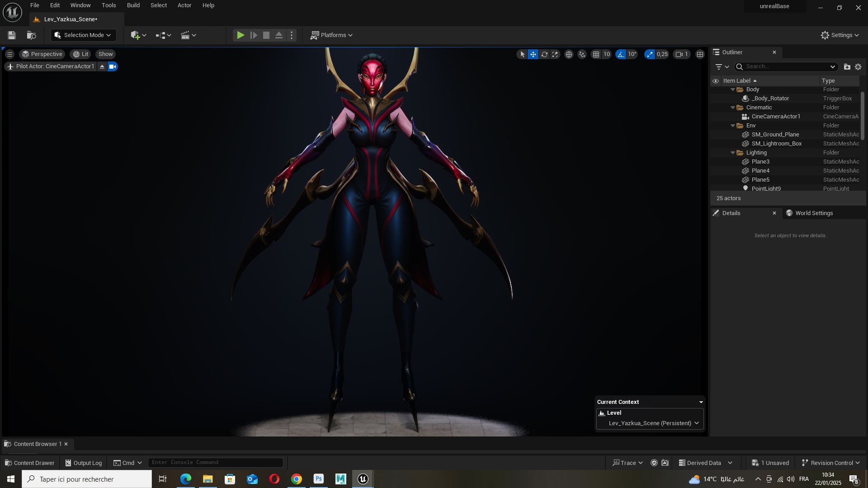Open the play options three-dot menu

point(292,35)
